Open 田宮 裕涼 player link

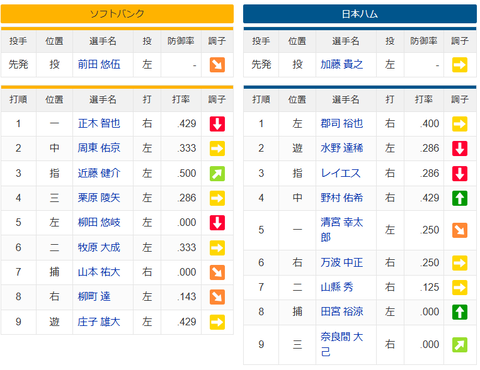(x=342, y=312)
